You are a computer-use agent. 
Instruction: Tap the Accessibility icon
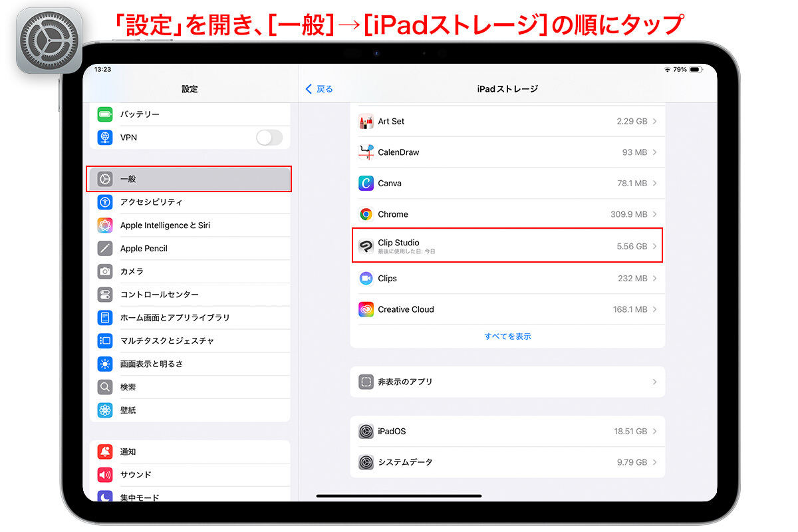105,202
